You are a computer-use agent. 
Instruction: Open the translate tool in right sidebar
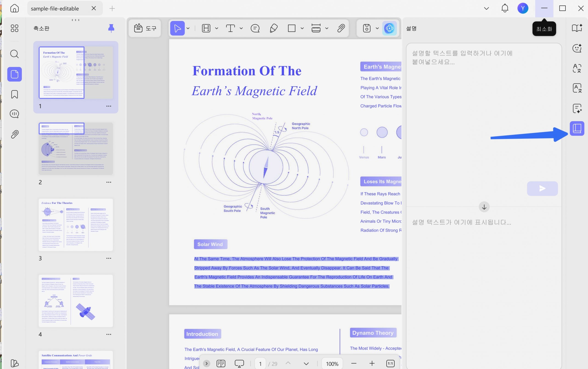(577, 68)
